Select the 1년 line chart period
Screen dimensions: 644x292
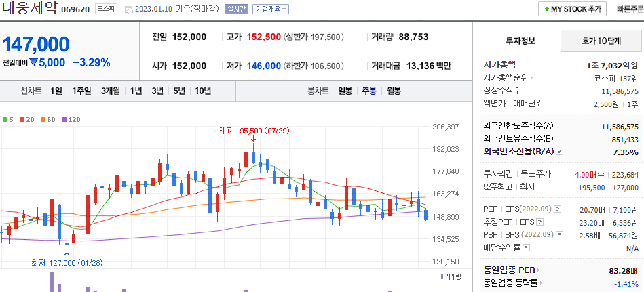[x=136, y=91]
